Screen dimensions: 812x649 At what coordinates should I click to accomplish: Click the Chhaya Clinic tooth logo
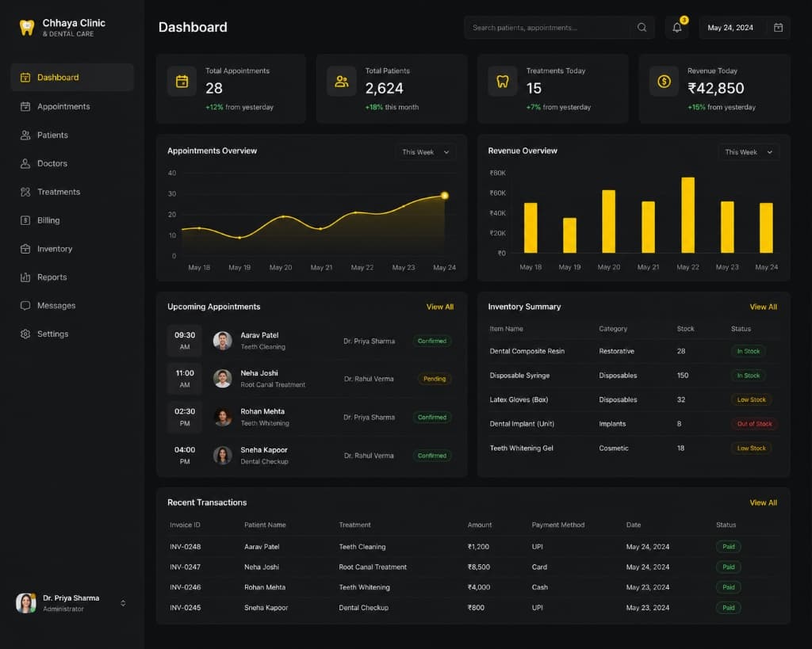[x=27, y=28]
